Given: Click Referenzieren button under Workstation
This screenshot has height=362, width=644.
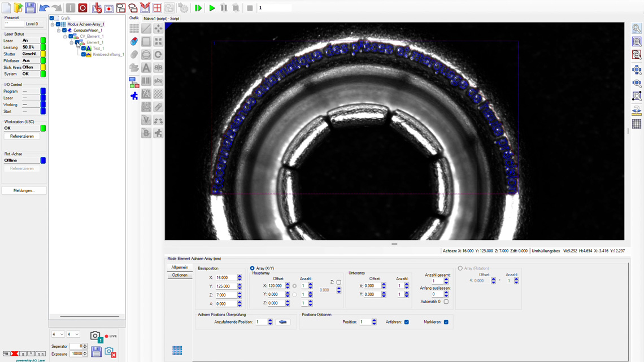Looking at the screenshot, I should pyautogui.click(x=22, y=136).
